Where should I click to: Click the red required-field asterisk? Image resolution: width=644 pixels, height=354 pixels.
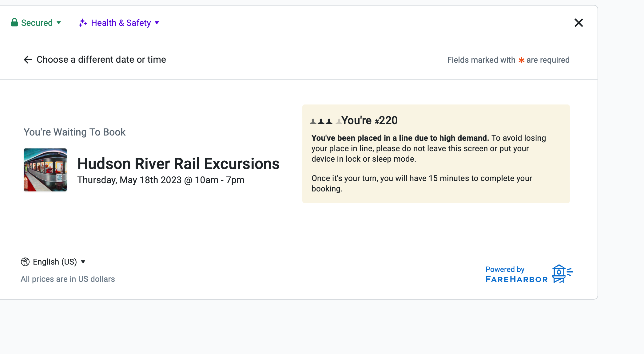pos(521,60)
